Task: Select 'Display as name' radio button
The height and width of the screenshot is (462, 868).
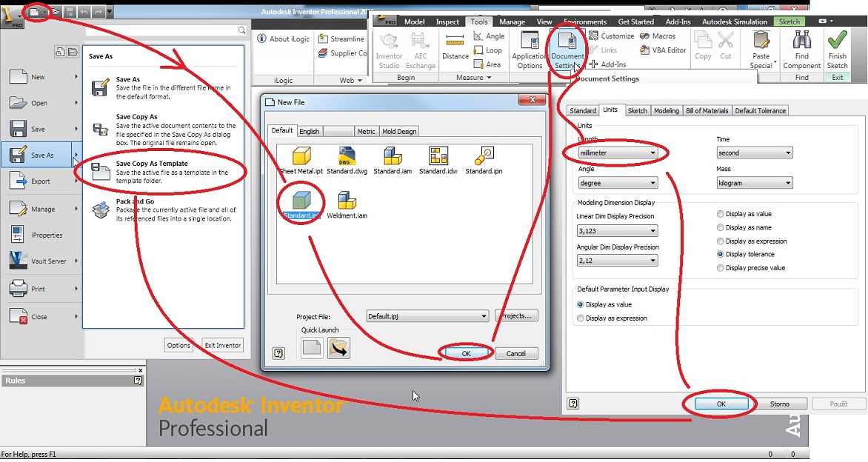Action: pos(720,227)
